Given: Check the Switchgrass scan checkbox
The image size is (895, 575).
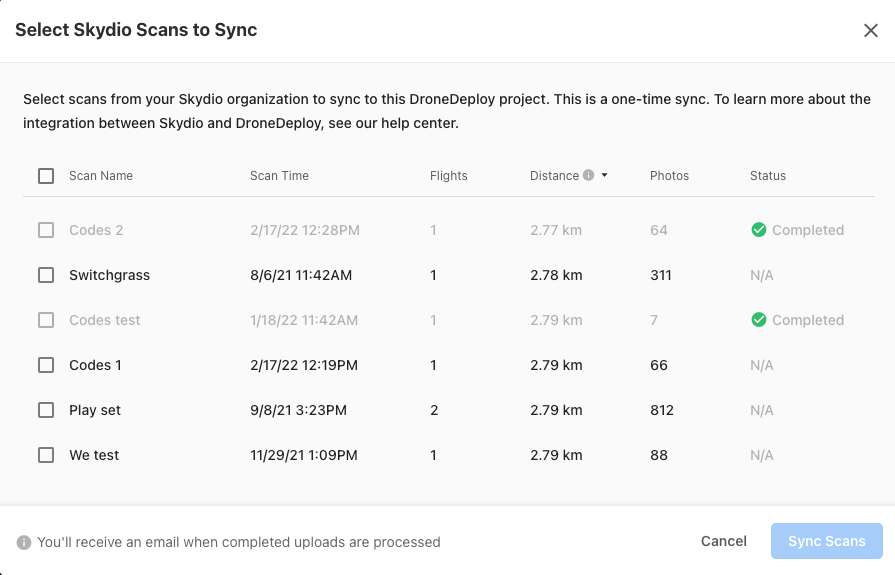Looking at the screenshot, I should click(x=46, y=275).
